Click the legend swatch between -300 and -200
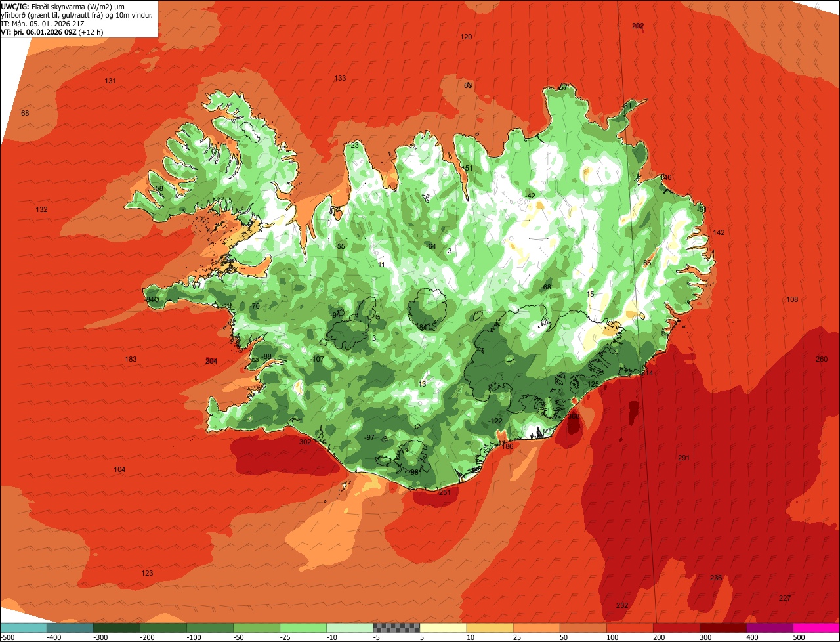Viewport: 840px width, 642px height. click(117, 628)
